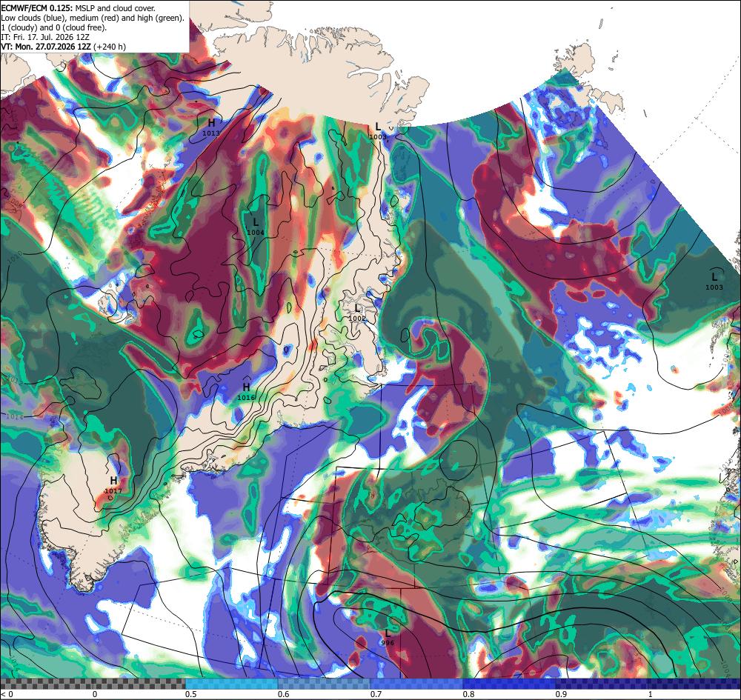Screen dimensions: 741x700
Task: Click the grey checkered colorbar segment below 0.5
Action: tap(93, 684)
